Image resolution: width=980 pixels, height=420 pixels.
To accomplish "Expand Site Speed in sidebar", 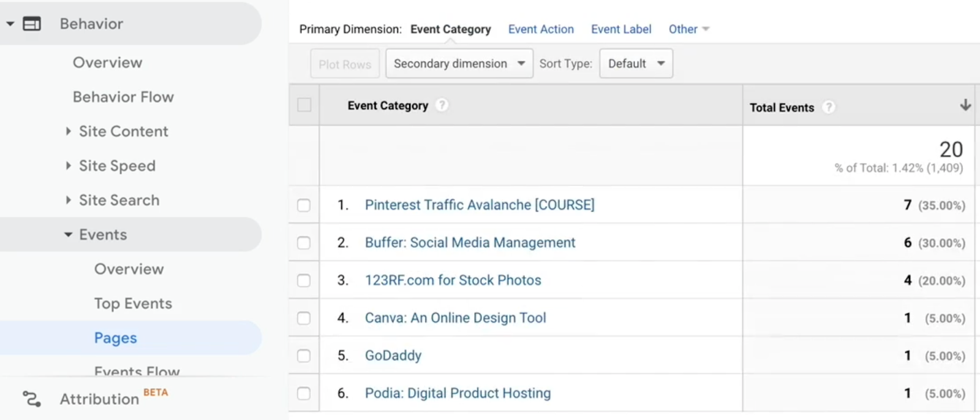I will (68, 166).
